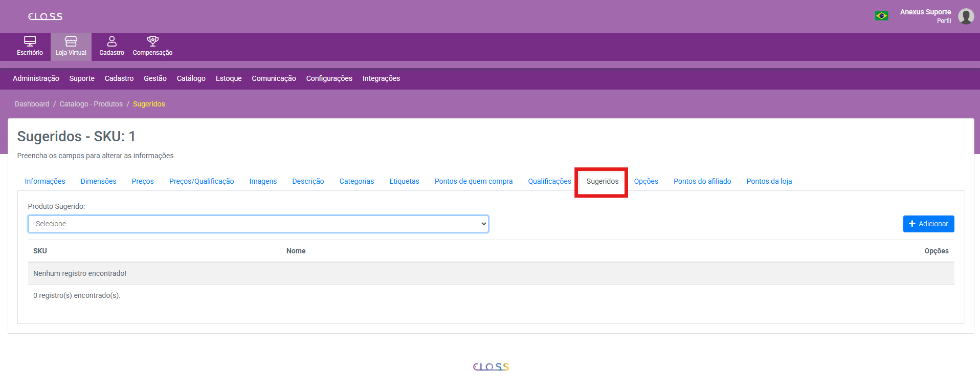Expand the Produto Sugerido dropdown
The width and height of the screenshot is (980, 389).
258,224
